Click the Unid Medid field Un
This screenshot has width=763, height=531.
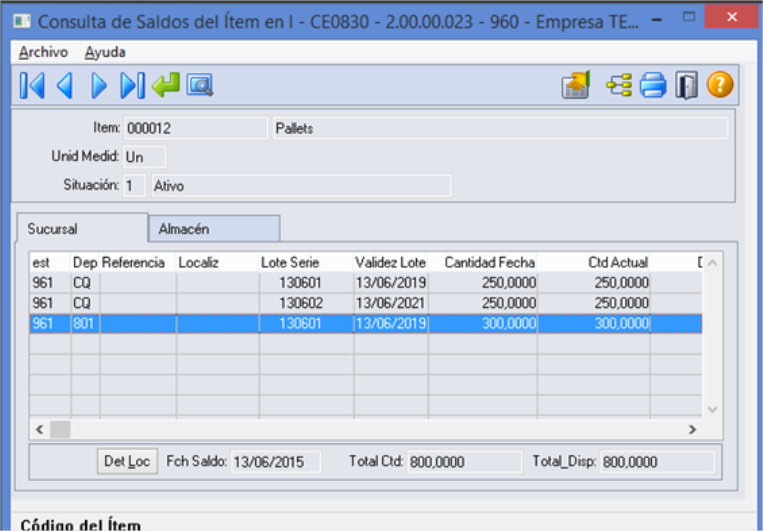point(145,157)
